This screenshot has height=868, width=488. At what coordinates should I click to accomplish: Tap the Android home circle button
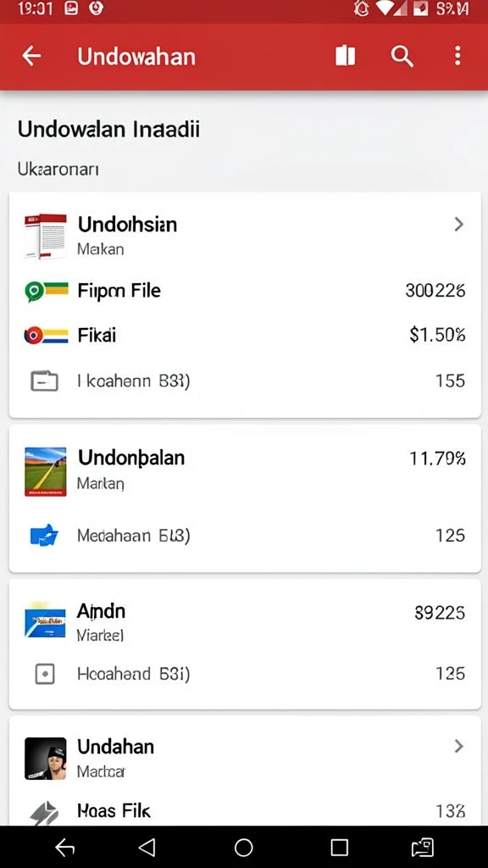point(243,848)
